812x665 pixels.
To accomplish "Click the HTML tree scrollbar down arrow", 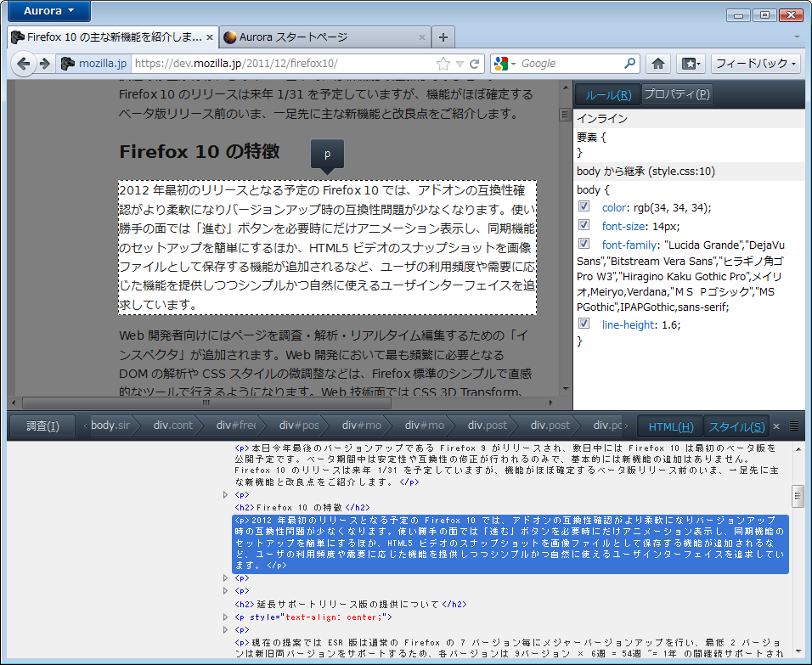I will 798,651.
